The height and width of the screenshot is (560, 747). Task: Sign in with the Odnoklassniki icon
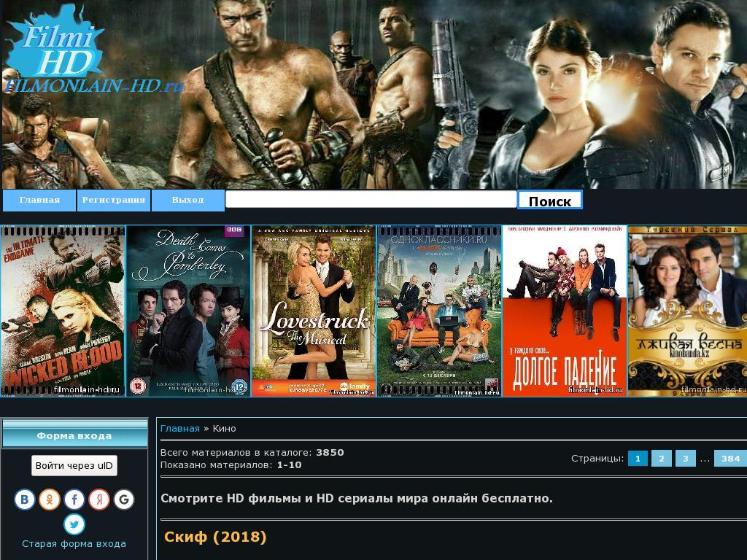pyautogui.click(x=50, y=499)
